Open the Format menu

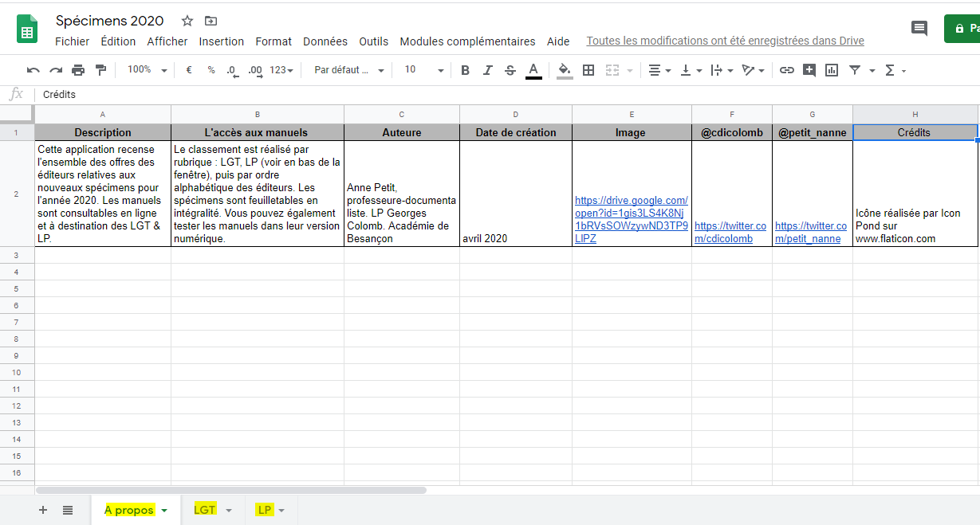pos(274,41)
